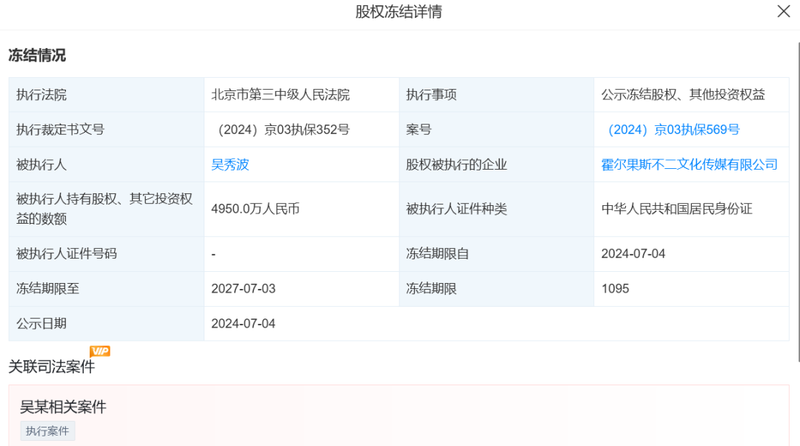Click the 吴某相关案件 card title
Viewport: 800px width, 446px height.
click(x=63, y=407)
